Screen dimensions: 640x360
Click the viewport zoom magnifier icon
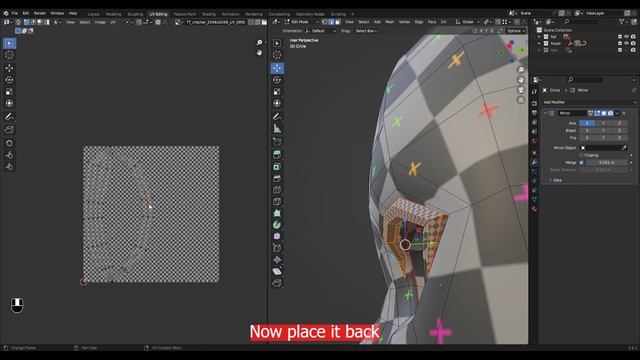pyautogui.click(x=521, y=70)
